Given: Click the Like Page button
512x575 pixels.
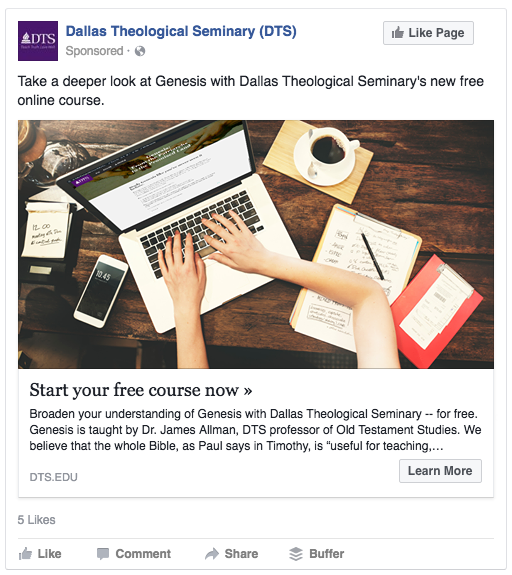Looking at the screenshot, I should tap(428, 33).
